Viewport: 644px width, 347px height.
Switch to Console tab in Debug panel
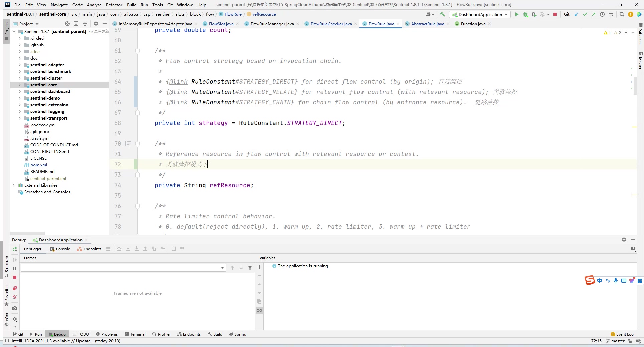tap(60, 249)
